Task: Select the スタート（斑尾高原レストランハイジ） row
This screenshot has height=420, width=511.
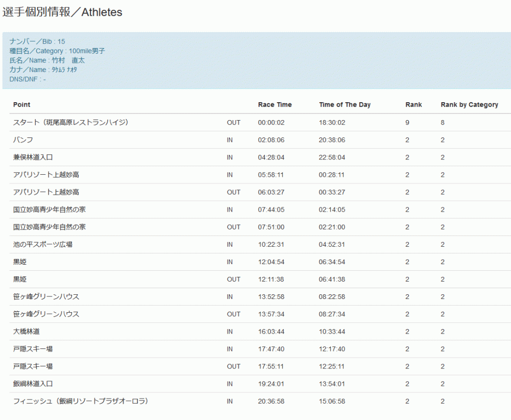Action: click(71, 123)
